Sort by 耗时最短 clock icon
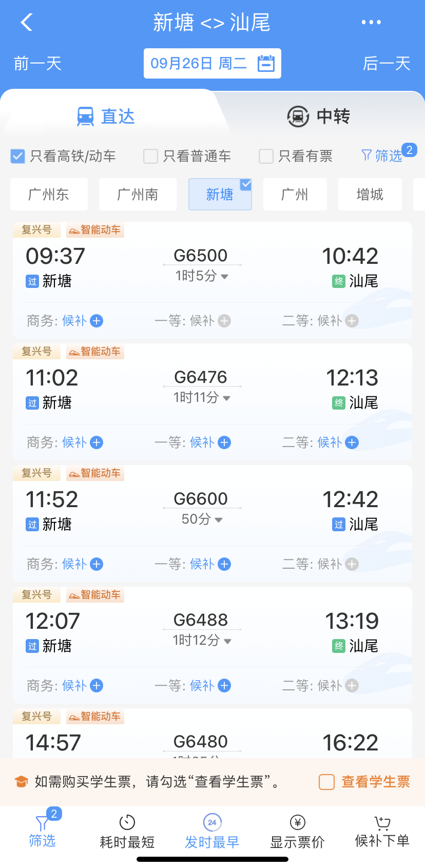 (127, 822)
